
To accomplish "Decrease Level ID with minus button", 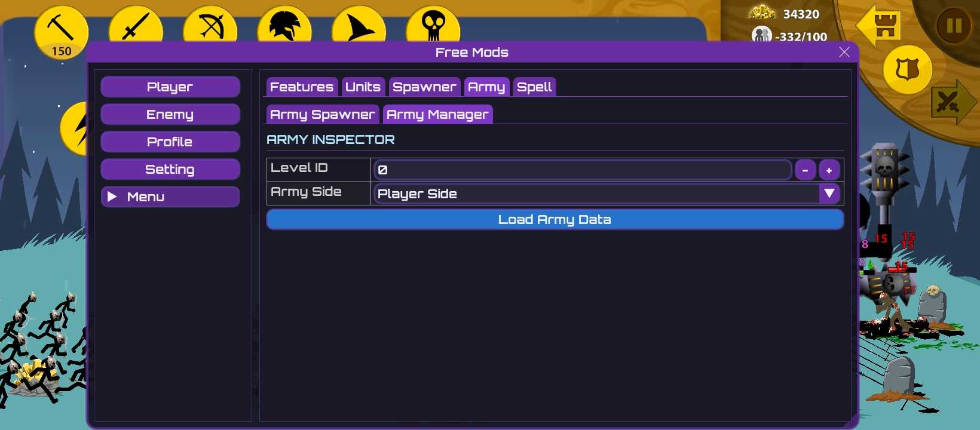I will click(x=805, y=170).
